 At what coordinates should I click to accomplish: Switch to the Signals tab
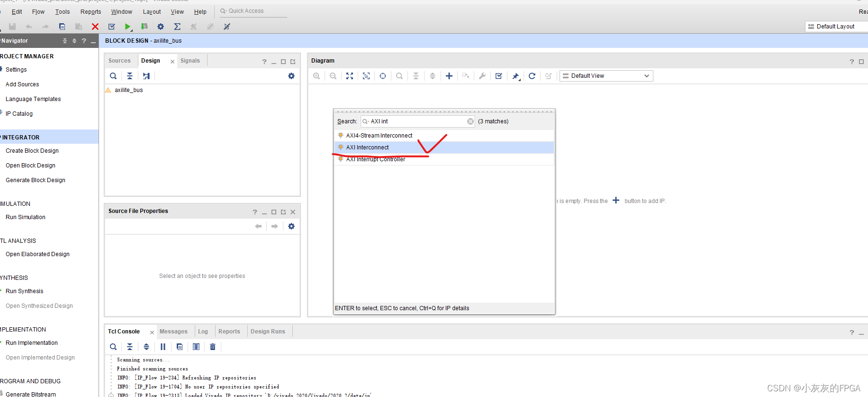[190, 61]
